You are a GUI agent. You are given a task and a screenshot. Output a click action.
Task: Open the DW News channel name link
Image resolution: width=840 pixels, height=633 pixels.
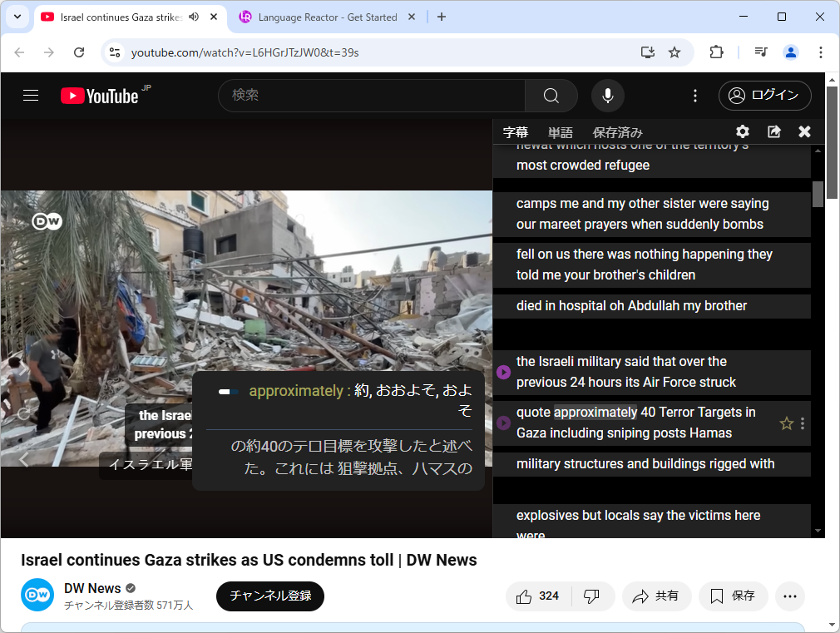coord(92,588)
